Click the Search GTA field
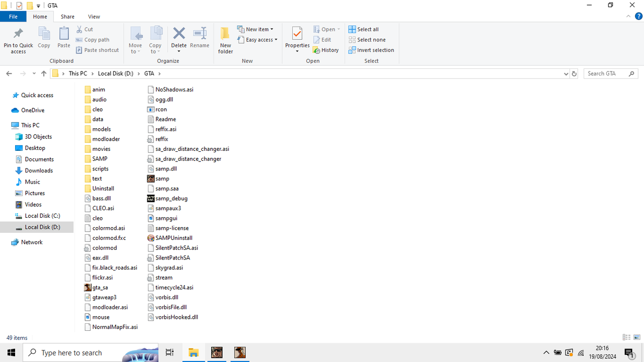This screenshot has width=644, height=362. tap(611, 73)
